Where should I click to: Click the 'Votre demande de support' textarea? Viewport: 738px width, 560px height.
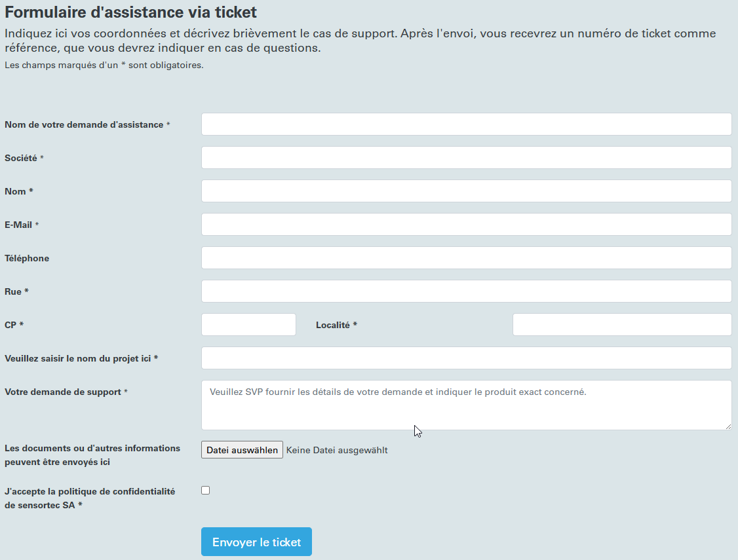tap(467, 405)
